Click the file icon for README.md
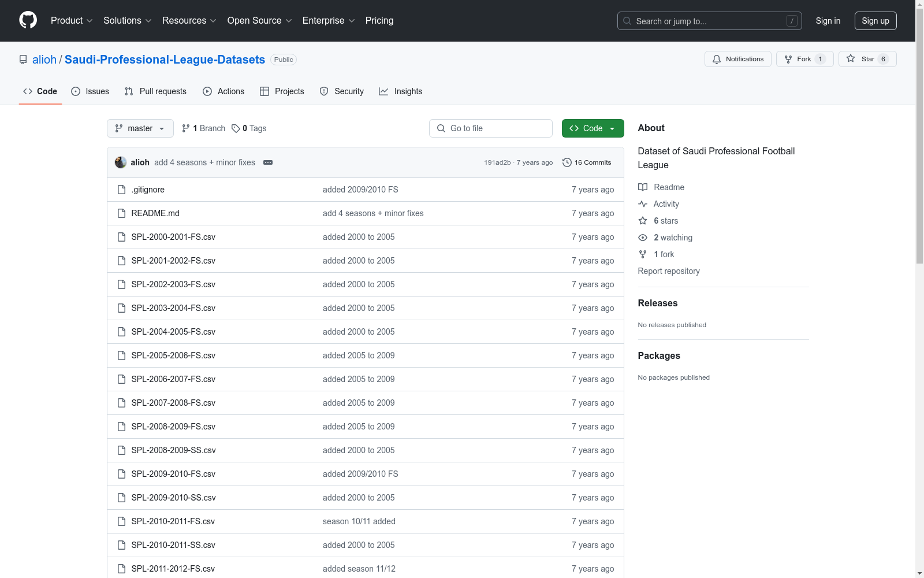Image resolution: width=924 pixels, height=578 pixels. tap(121, 213)
